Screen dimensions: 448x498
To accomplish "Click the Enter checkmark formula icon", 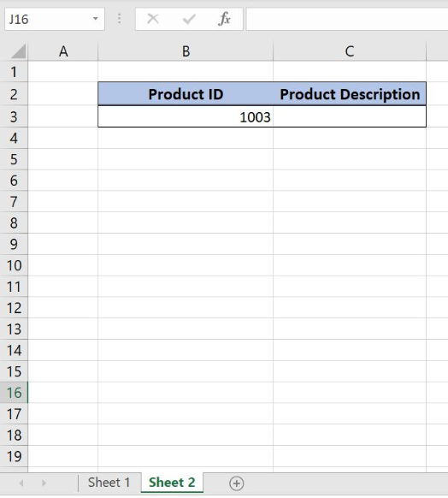I will point(189,20).
